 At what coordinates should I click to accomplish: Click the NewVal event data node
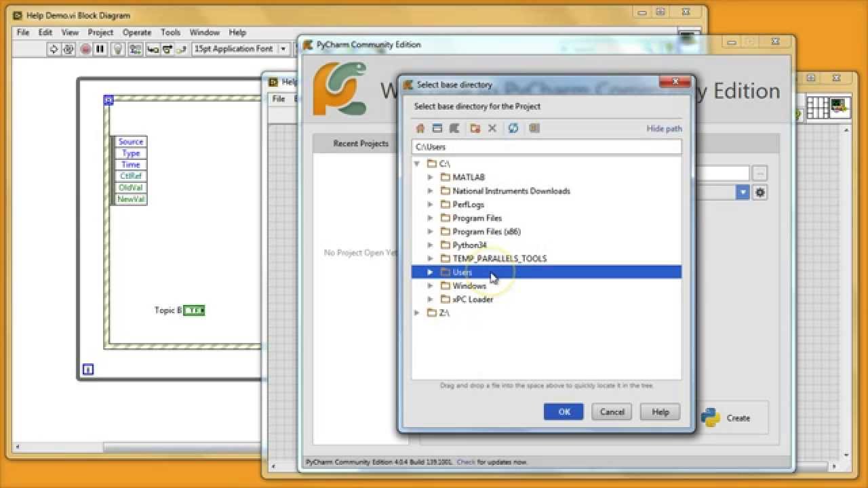pyautogui.click(x=130, y=199)
